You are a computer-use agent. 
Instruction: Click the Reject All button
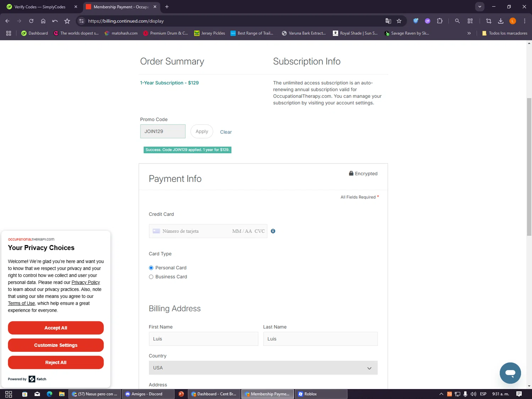56,362
